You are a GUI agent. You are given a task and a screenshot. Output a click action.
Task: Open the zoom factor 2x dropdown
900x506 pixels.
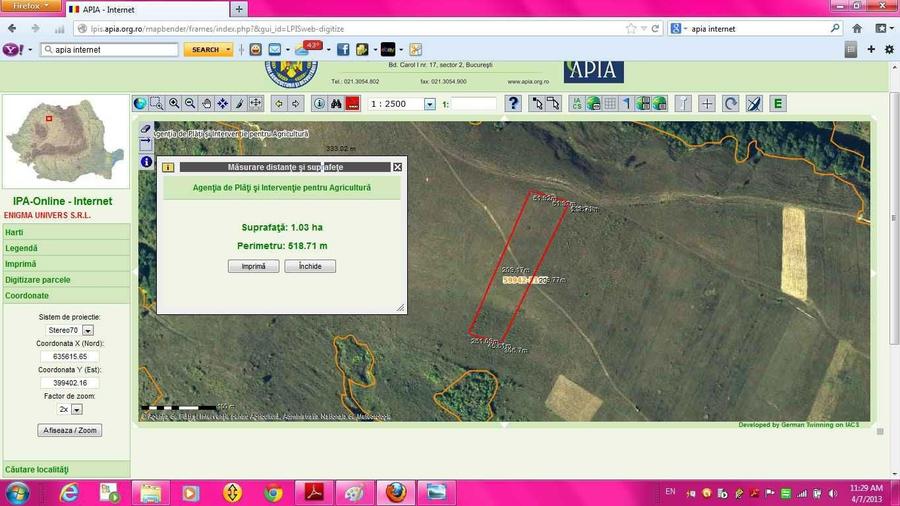point(77,409)
